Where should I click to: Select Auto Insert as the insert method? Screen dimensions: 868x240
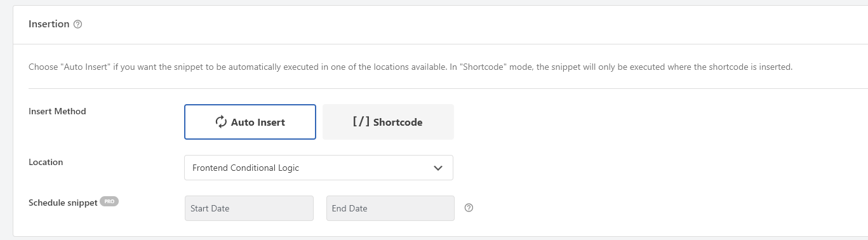pyautogui.click(x=250, y=122)
